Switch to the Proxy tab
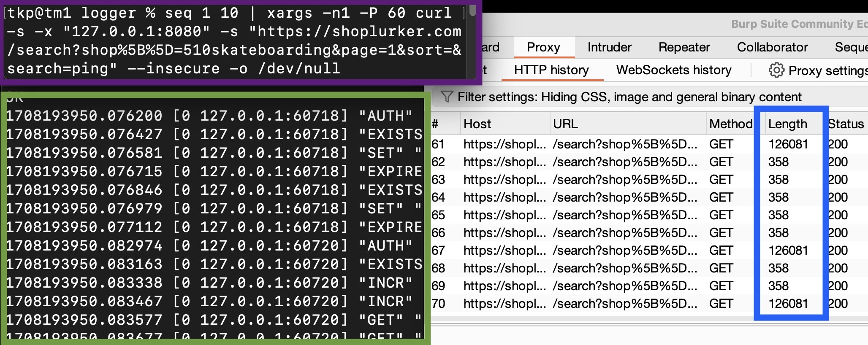 [x=544, y=47]
